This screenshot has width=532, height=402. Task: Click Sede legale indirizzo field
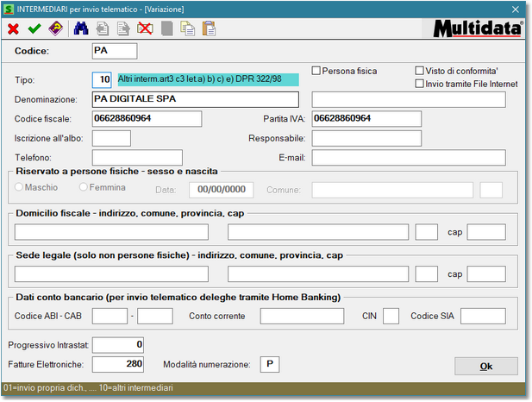pyautogui.click(x=111, y=274)
